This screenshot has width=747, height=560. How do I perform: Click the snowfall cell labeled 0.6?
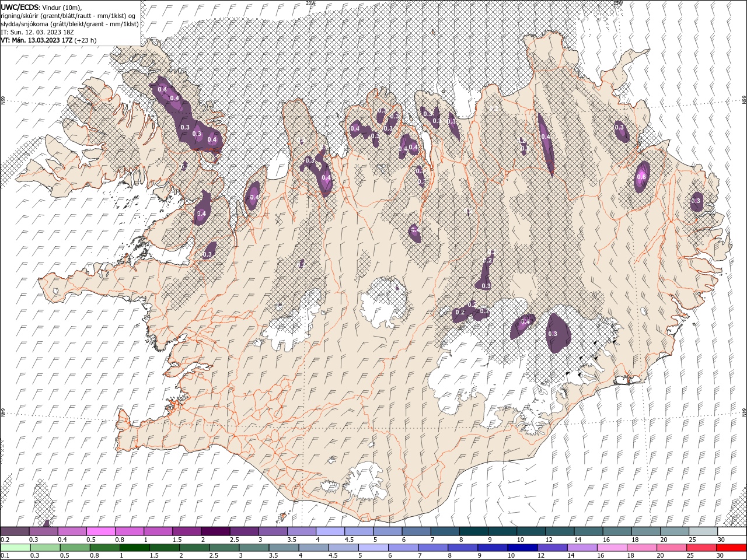tap(641, 177)
